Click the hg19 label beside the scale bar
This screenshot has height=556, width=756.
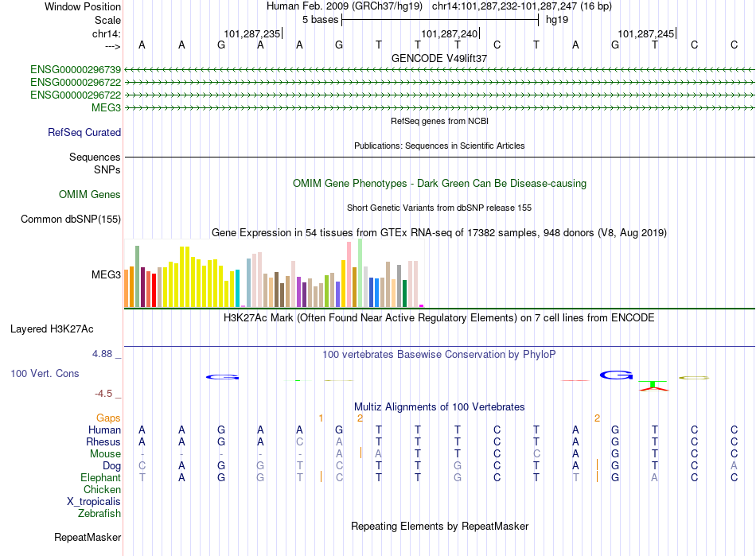pyautogui.click(x=557, y=20)
